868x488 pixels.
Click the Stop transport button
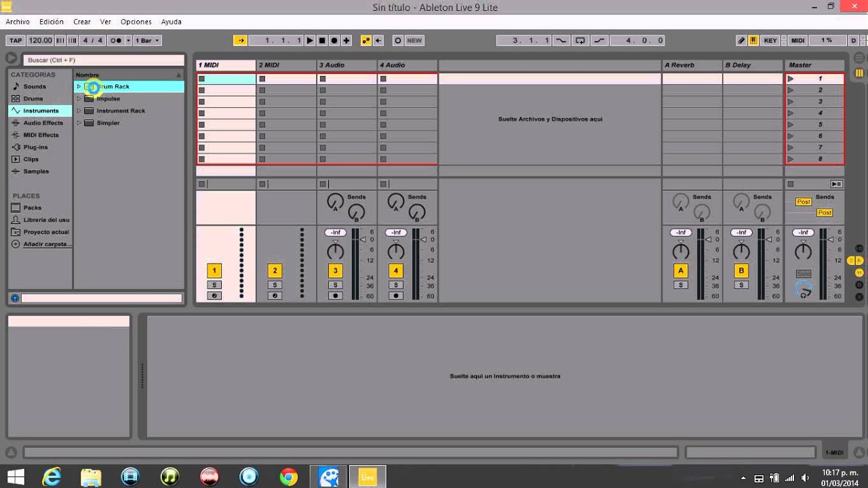[322, 41]
